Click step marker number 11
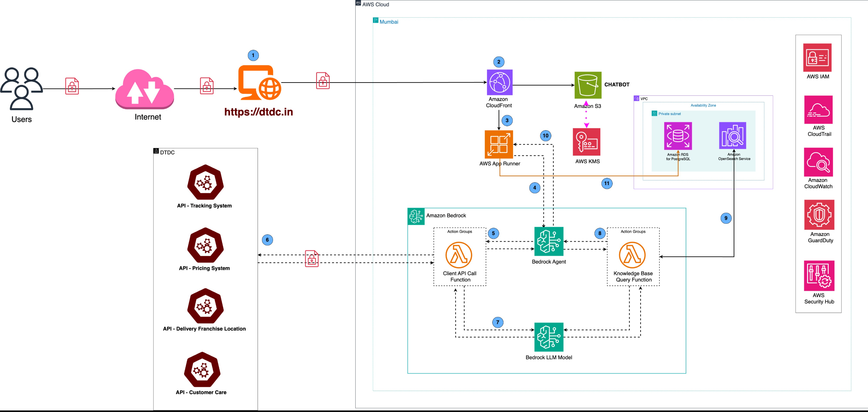This screenshot has width=868, height=412. click(x=607, y=184)
